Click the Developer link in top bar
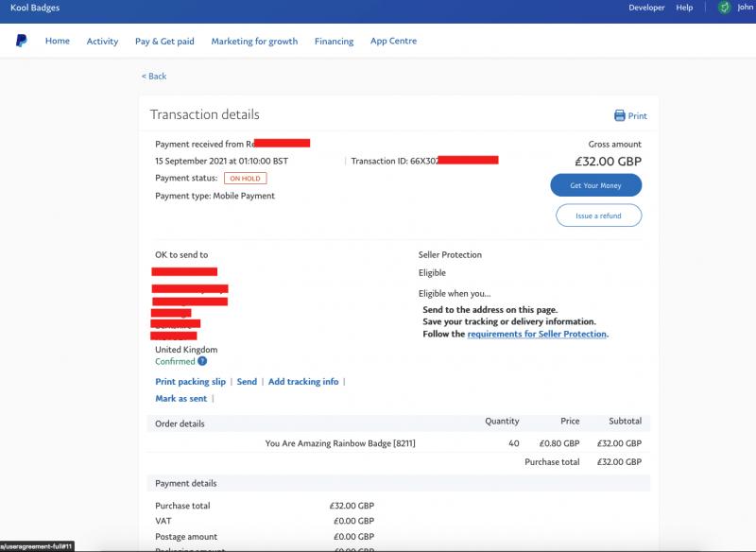756x552 pixels. coord(646,8)
